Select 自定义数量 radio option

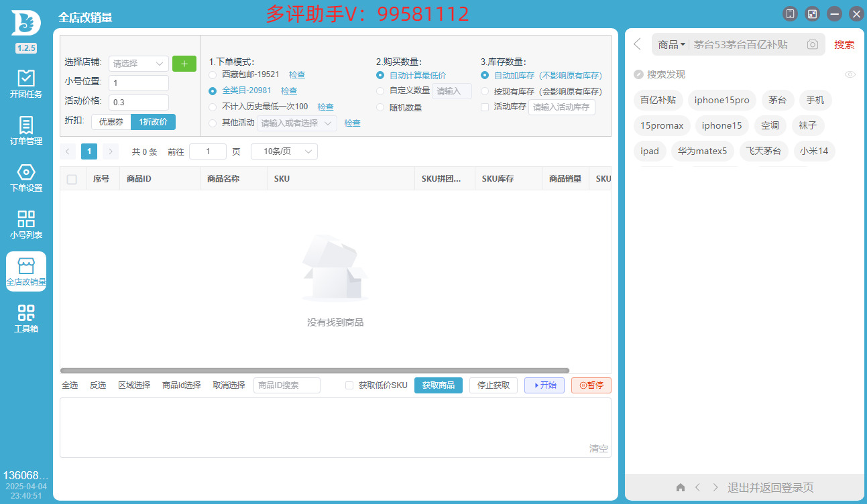tap(380, 90)
